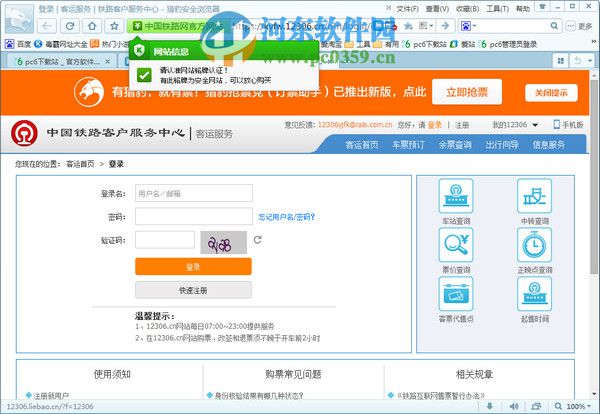Click the captcha image
This screenshot has width=600, height=414.
pos(223,243)
